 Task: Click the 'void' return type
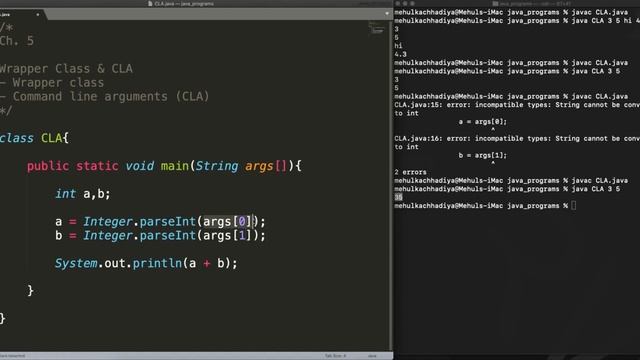coord(140,166)
